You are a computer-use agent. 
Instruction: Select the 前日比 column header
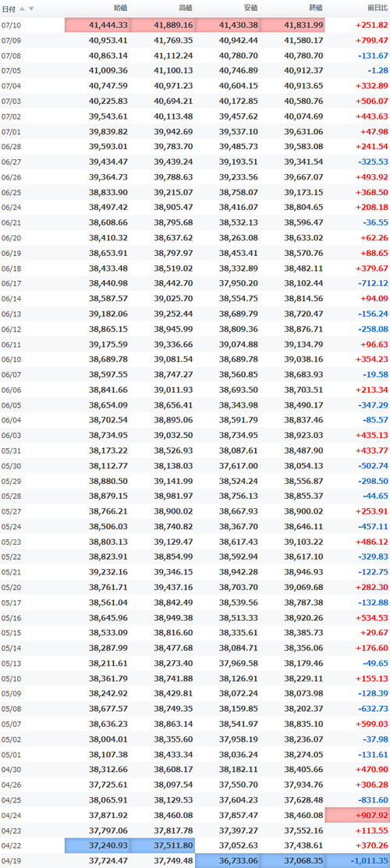378,8
